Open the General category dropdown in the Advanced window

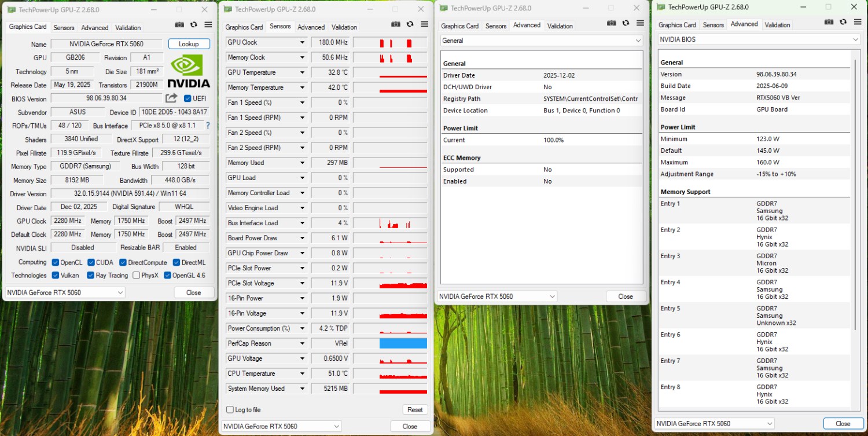pyautogui.click(x=541, y=41)
